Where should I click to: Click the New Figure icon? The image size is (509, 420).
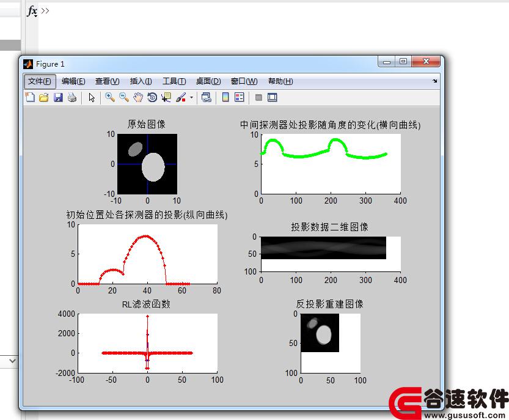[30, 97]
